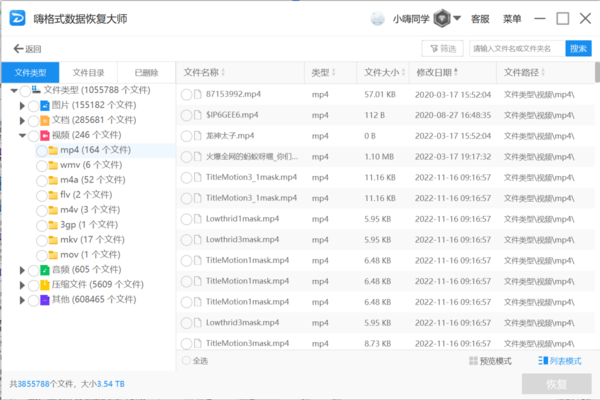Click the 压缩文件 yellow archive icon
The height and width of the screenshot is (400, 600).
coord(45,285)
